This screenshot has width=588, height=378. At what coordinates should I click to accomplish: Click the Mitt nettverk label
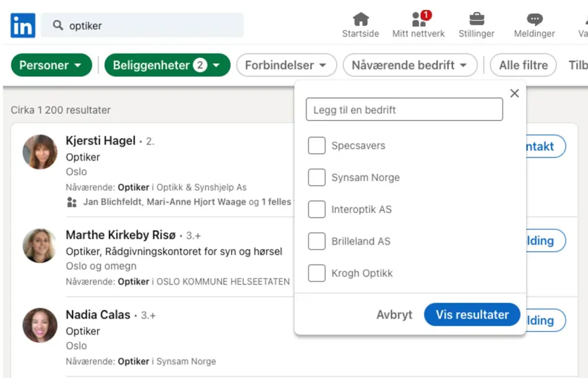tap(418, 34)
